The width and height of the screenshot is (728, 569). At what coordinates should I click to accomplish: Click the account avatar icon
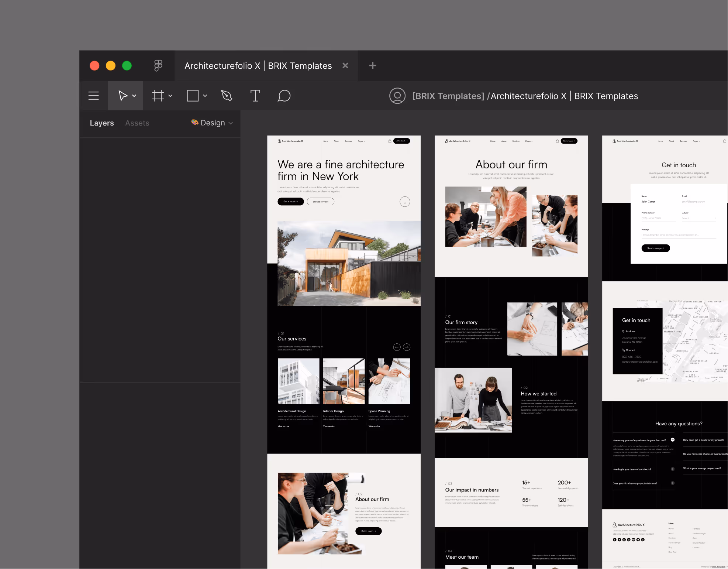pyautogui.click(x=397, y=96)
